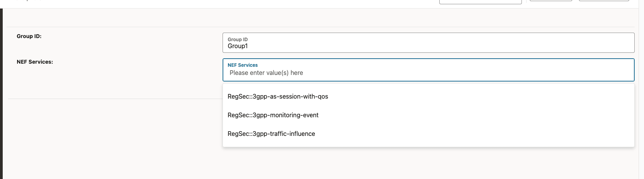Viewport: 644px width, 179px height.
Task: Click small blue "NEF Services" floating label
Action: (243, 65)
